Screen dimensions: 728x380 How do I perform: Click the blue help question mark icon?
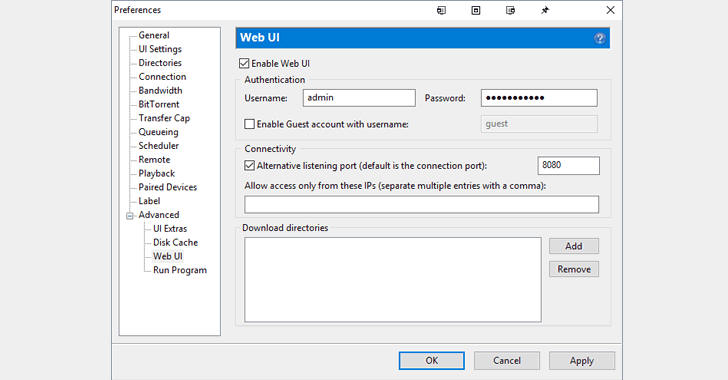pos(599,38)
